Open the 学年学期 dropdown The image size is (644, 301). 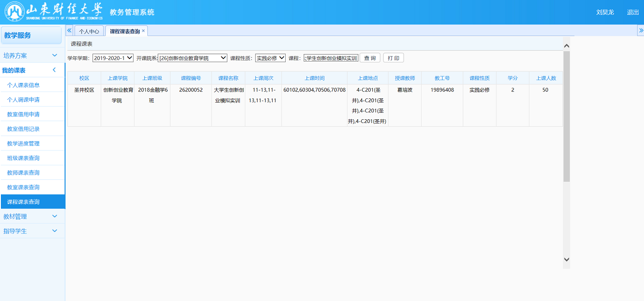pos(113,58)
